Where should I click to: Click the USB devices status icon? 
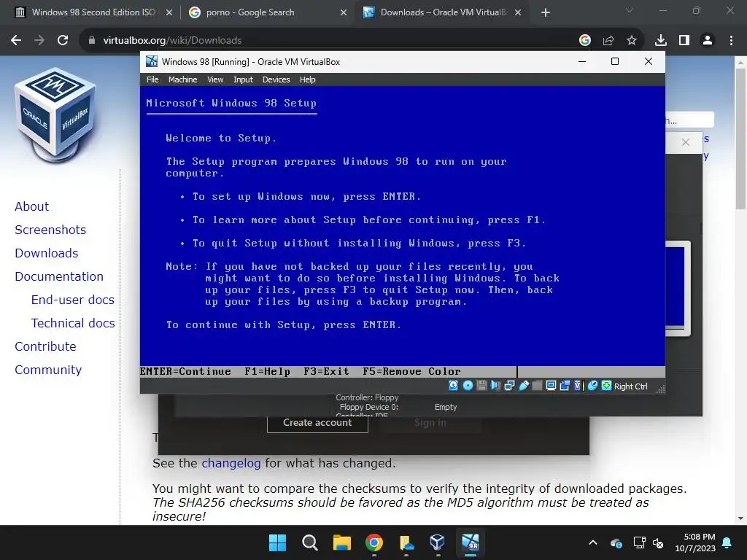click(x=524, y=386)
